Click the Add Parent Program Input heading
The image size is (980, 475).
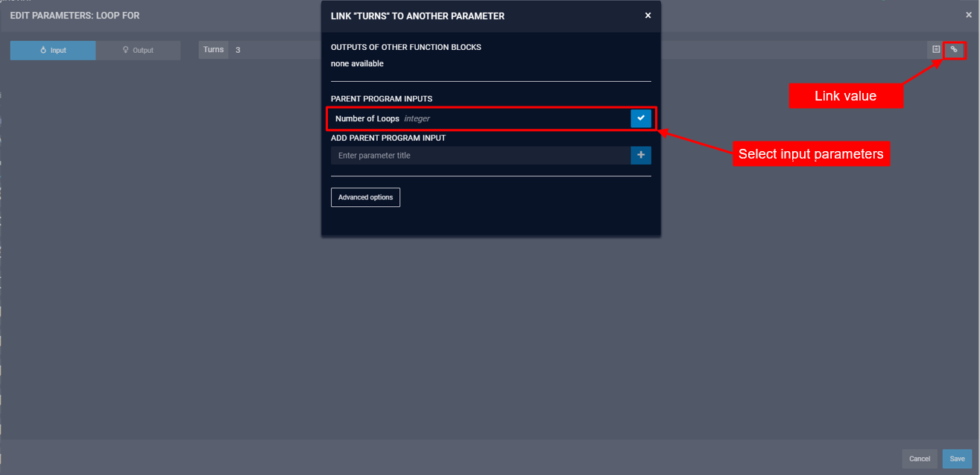click(x=388, y=138)
